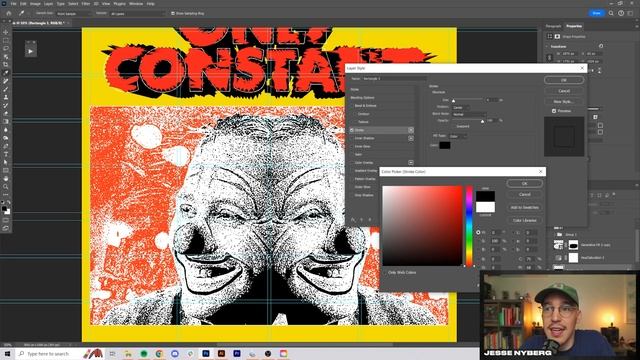Open the Edit Toolbar ellipsis menu
Viewport: 640px width, 360px height.
pos(6,195)
